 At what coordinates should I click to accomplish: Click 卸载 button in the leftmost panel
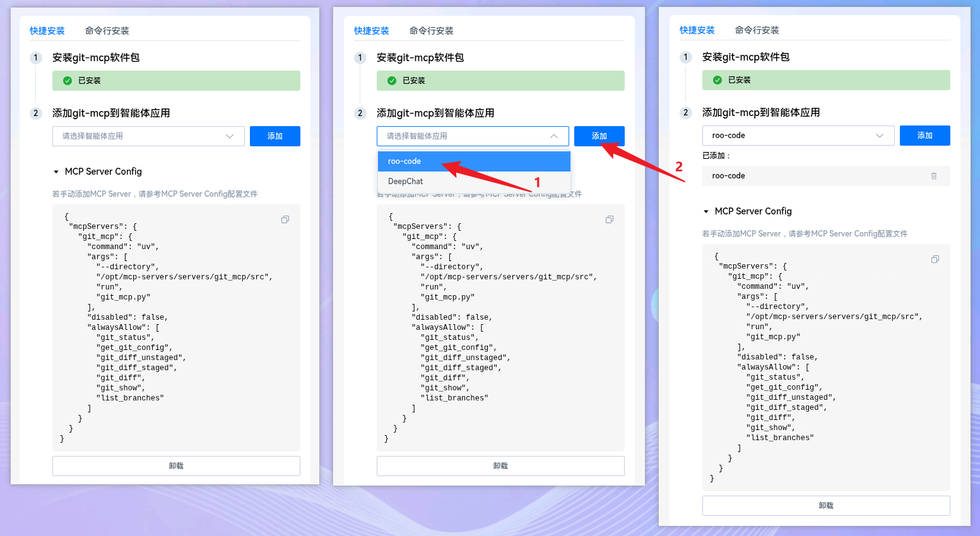tap(176, 466)
